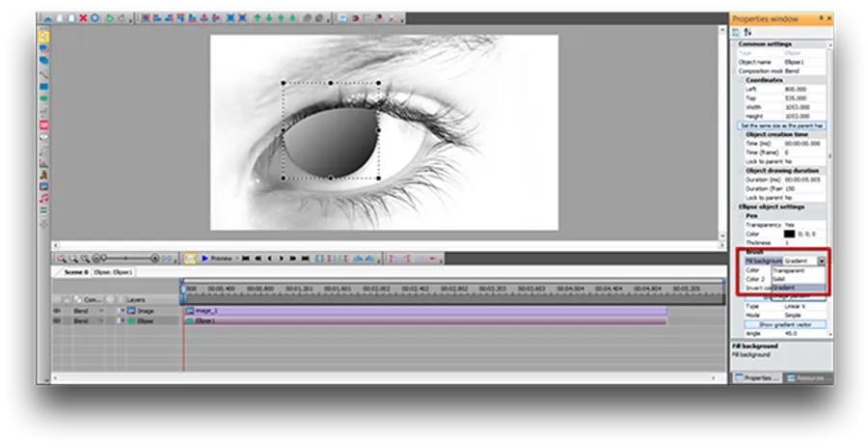
Task: Click the Duration (ms) value 00:00:05.005
Action: point(802,180)
